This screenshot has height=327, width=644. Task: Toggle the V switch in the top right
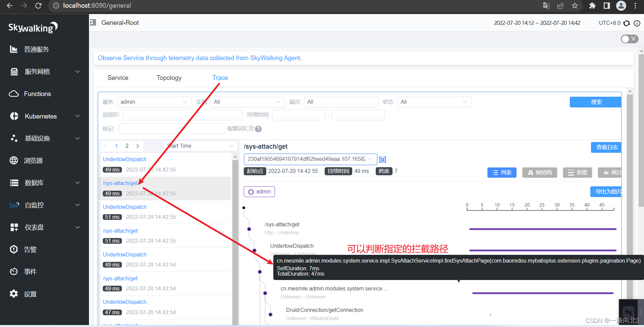click(x=630, y=39)
